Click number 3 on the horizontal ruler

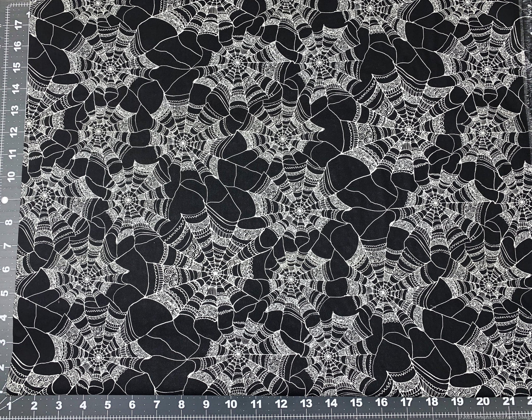(x=59, y=406)
